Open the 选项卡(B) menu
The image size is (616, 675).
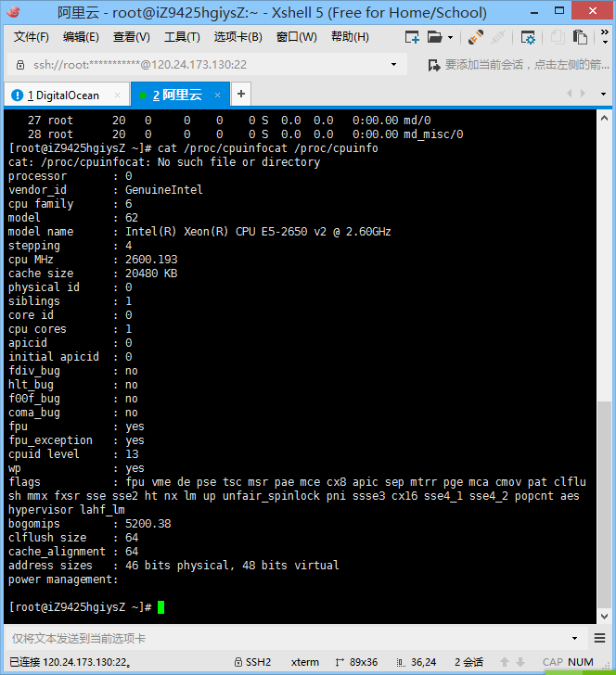pos(237,37)
